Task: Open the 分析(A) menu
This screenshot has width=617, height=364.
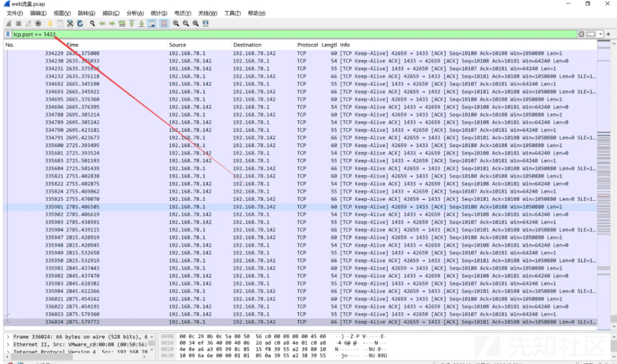Action: [135, 13]
